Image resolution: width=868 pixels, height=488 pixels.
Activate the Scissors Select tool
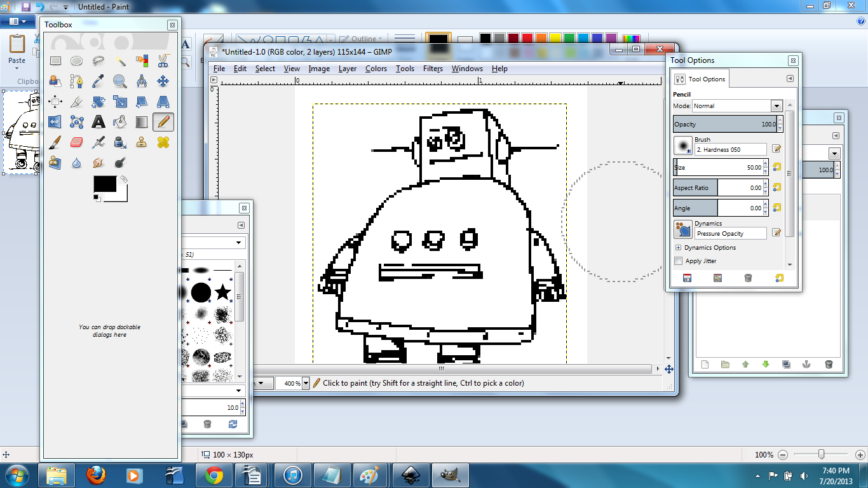163,61
